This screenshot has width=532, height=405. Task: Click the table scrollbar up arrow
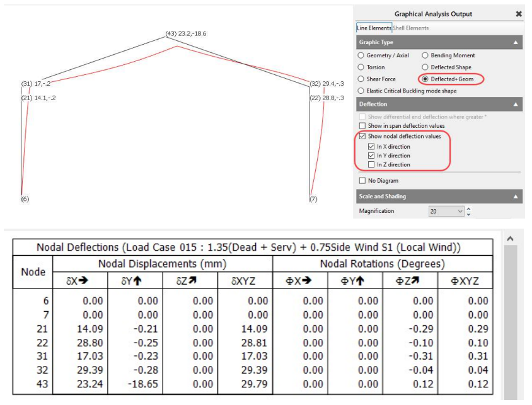coord(510,239)
